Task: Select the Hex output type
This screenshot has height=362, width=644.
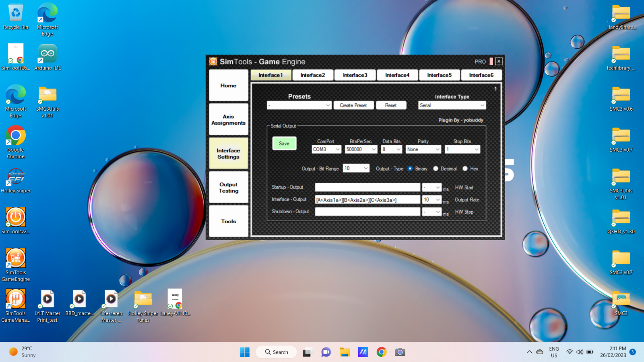Action: click(x=465, y=169)
